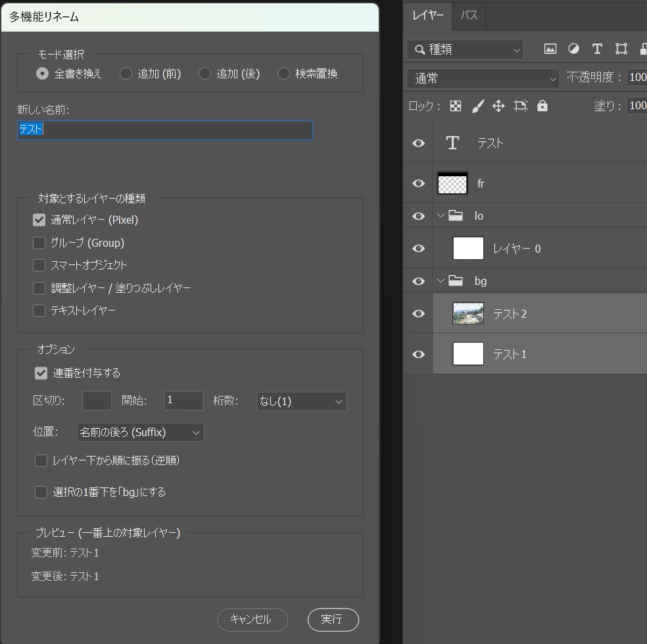Enable lock all padlock icon
The height and width of the screenshot is (644, 647).
coord(542,105)
